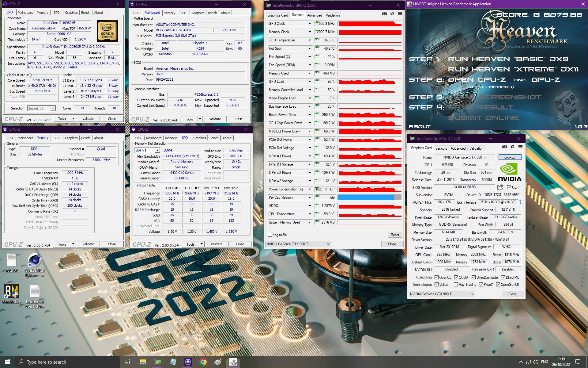Click the Lookup button in GPU-Z

(x=510, y=157)
